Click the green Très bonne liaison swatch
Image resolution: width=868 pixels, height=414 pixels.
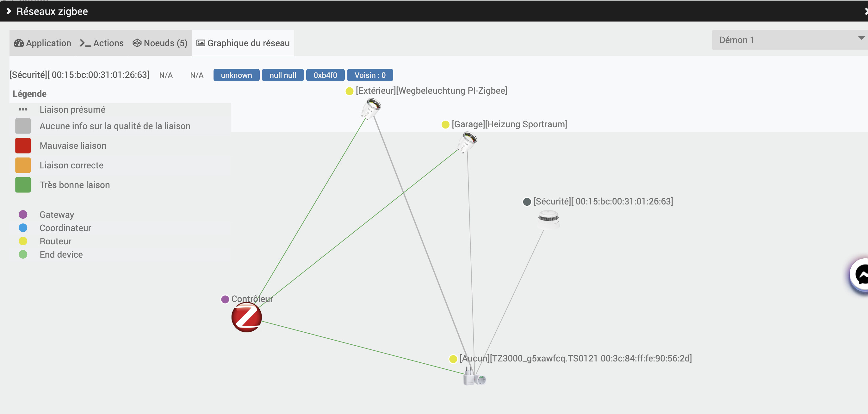23,185
